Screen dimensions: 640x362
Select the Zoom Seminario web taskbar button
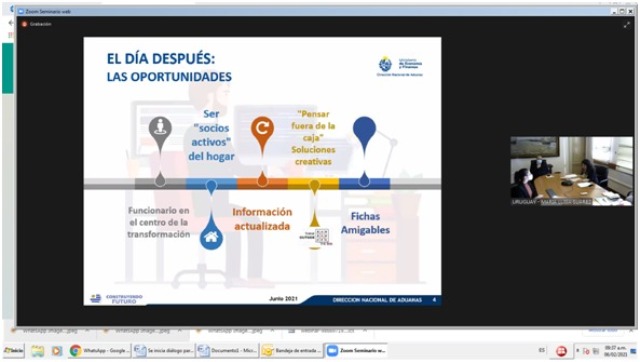click(356, 351)
